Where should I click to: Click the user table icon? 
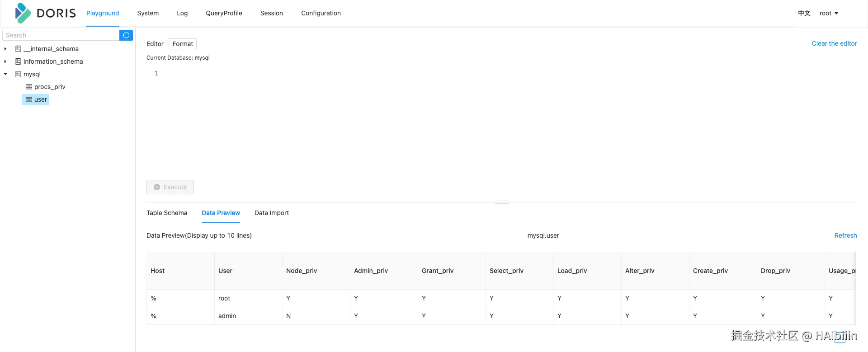[29, 99]
